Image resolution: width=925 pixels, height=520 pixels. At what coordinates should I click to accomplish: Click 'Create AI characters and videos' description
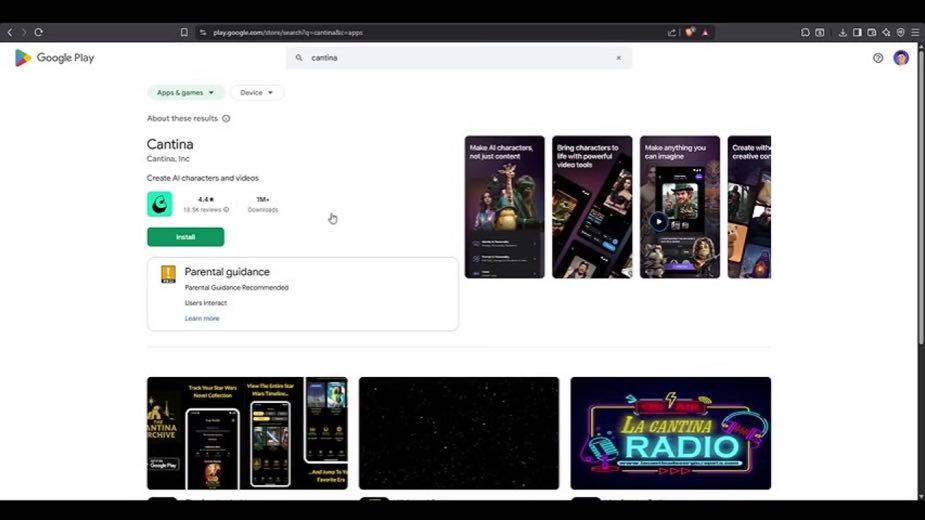tap(202, 178)
